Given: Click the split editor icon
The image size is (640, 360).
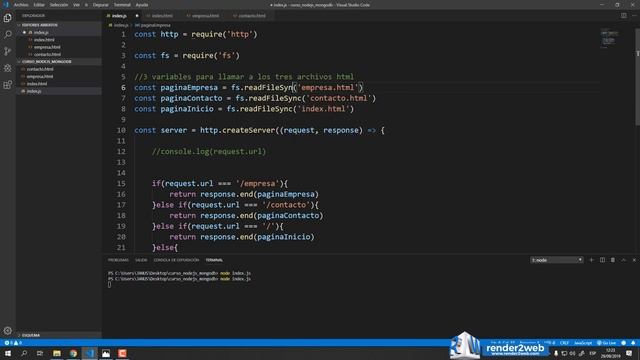Looking at the screenshot, I should (624, 16).
